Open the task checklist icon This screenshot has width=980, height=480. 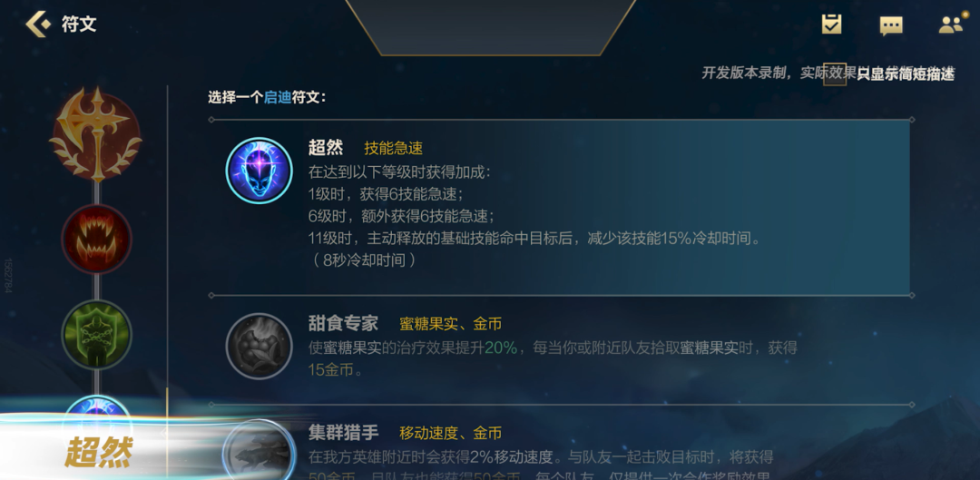click(x=831, y=24)
